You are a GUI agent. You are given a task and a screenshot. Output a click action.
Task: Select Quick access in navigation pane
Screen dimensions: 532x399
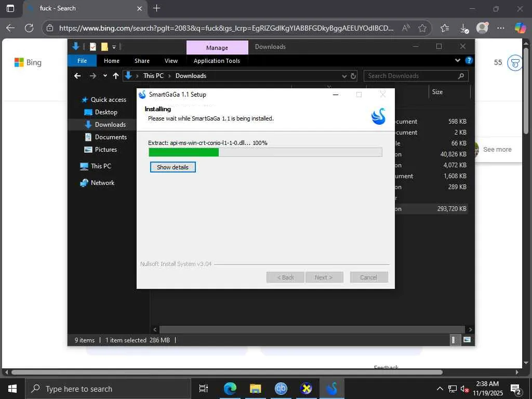[x=104, y=99]
